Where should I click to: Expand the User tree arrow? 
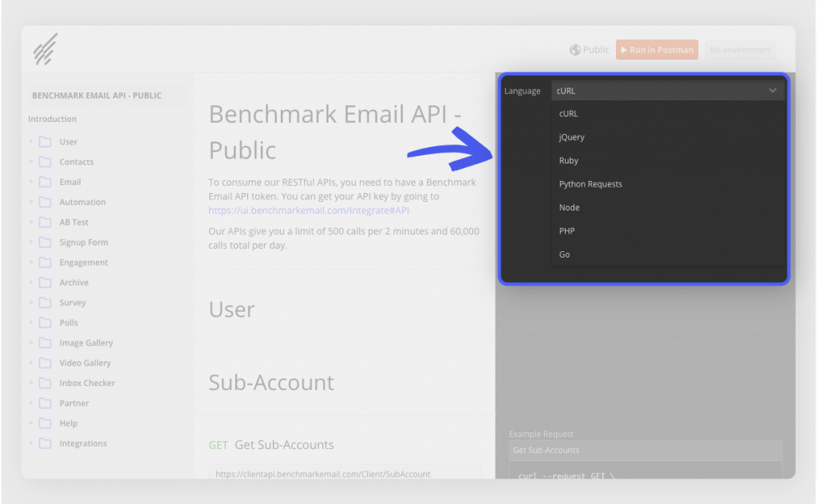(31, 141)
